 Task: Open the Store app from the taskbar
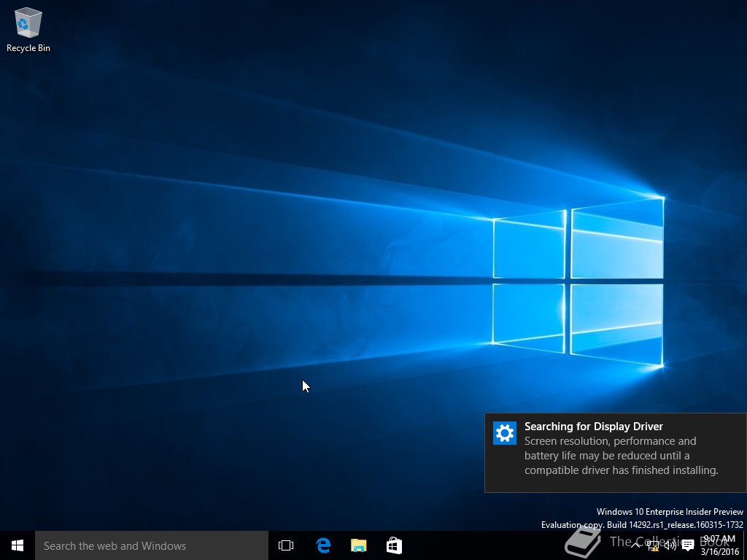click(394, 545)
